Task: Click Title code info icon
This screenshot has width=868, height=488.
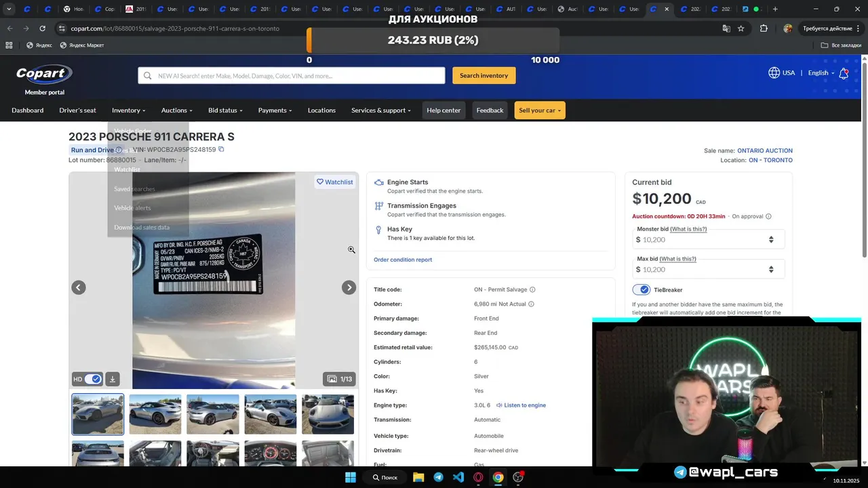Action: click(x=532, y=289)
